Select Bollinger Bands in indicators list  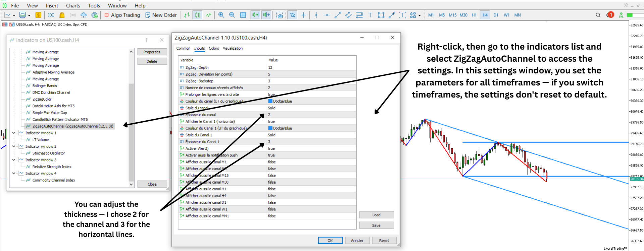tap(45, 86)
